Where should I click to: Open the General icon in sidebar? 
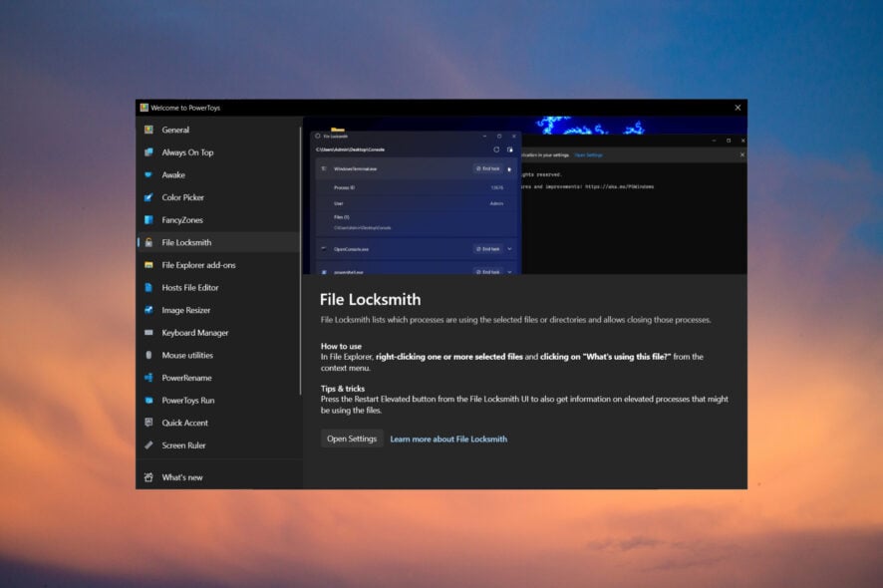148,130
